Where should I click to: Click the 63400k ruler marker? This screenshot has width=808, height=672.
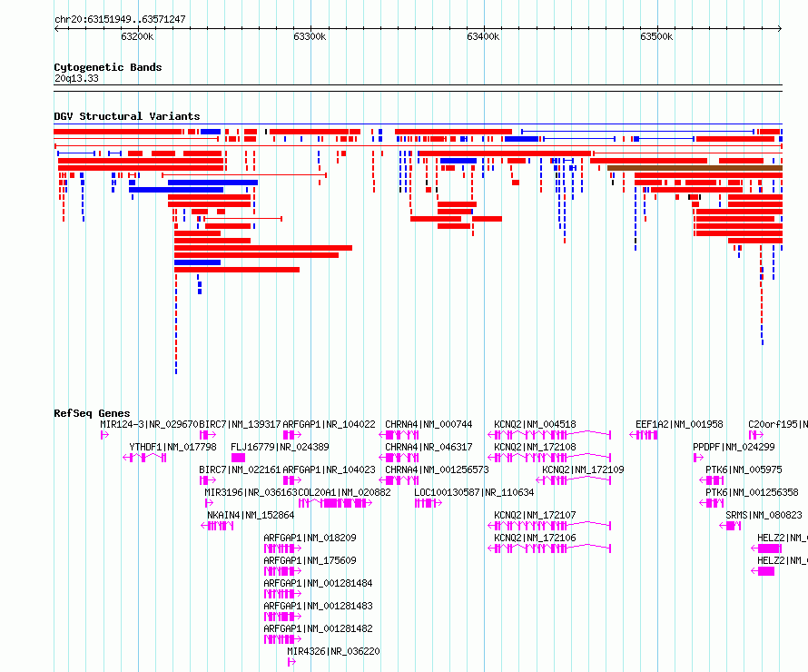coord(483,36)
